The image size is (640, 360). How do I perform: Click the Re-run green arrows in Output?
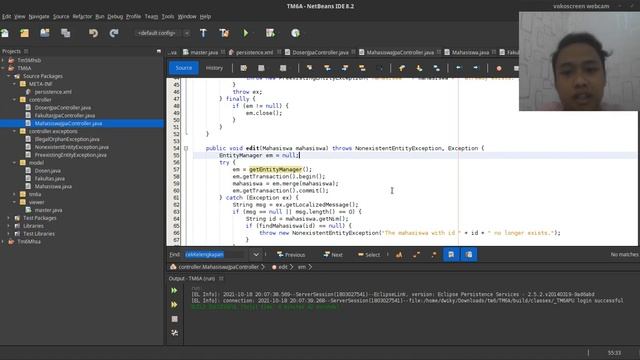(x=174, y=291)
